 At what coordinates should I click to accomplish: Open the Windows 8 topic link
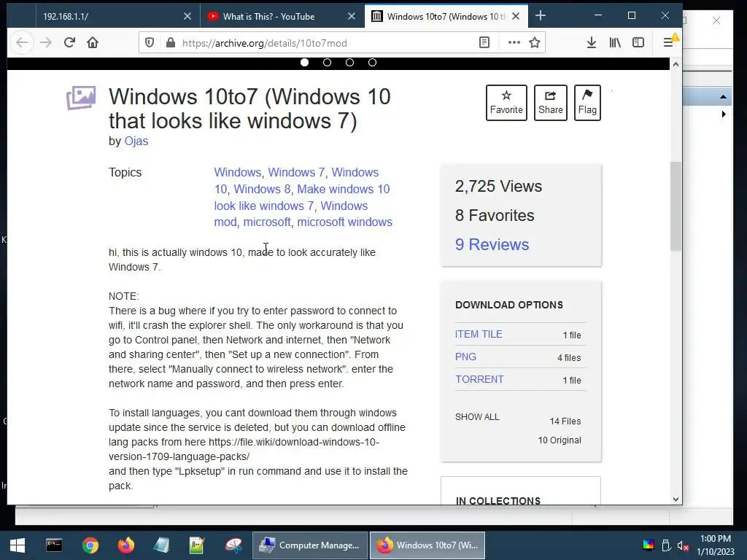pos(262,189)
